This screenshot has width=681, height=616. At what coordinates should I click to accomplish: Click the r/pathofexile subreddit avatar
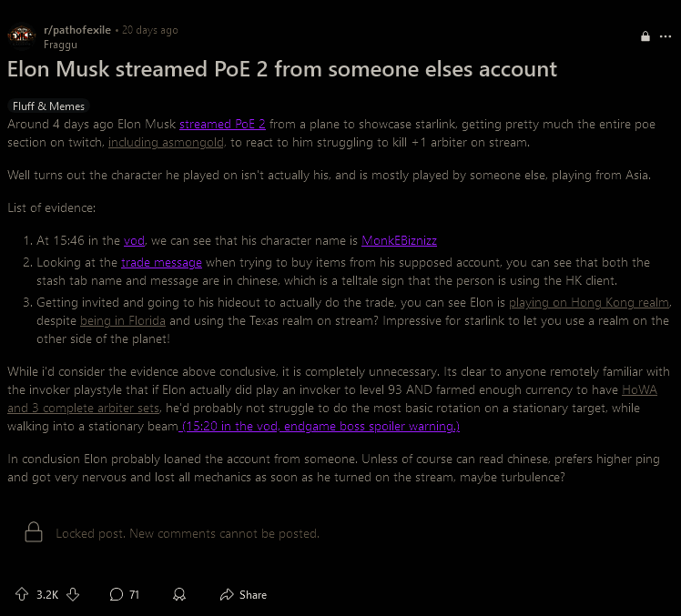pyautogui.click(x=21, y=36)
